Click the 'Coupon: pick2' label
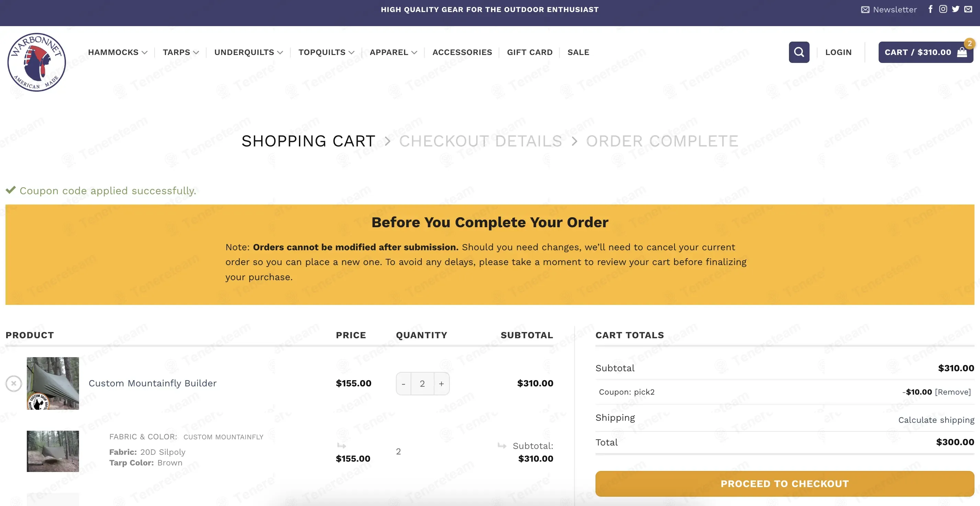 tap(626, 392)
